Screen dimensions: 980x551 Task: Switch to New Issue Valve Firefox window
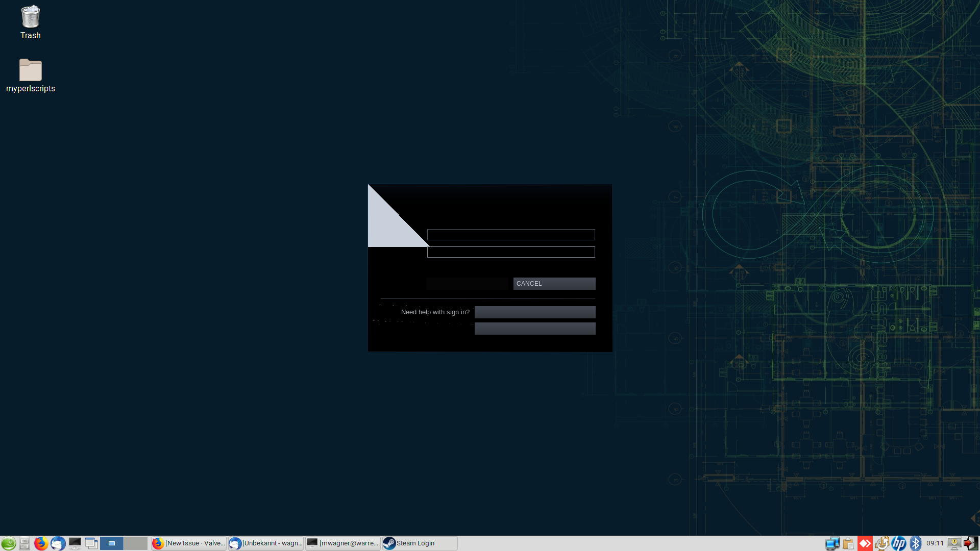click(x=189, y=543)
